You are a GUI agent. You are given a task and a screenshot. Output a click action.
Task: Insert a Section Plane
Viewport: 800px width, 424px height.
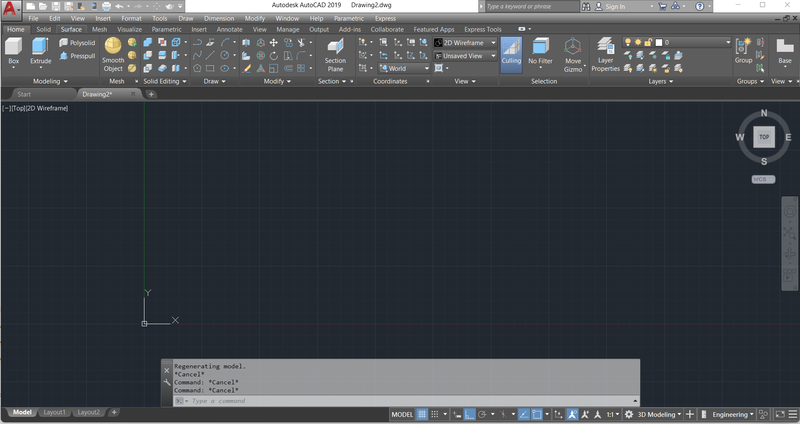tap(335, 55)
